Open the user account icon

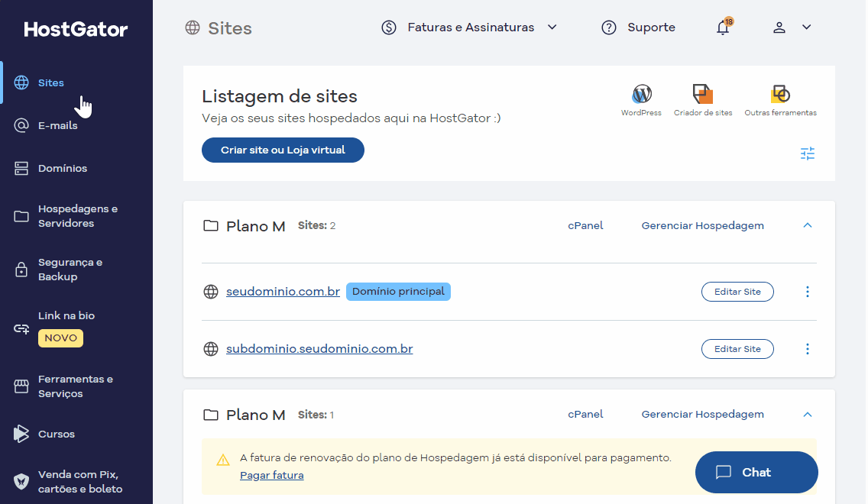[x=779, y=27]
